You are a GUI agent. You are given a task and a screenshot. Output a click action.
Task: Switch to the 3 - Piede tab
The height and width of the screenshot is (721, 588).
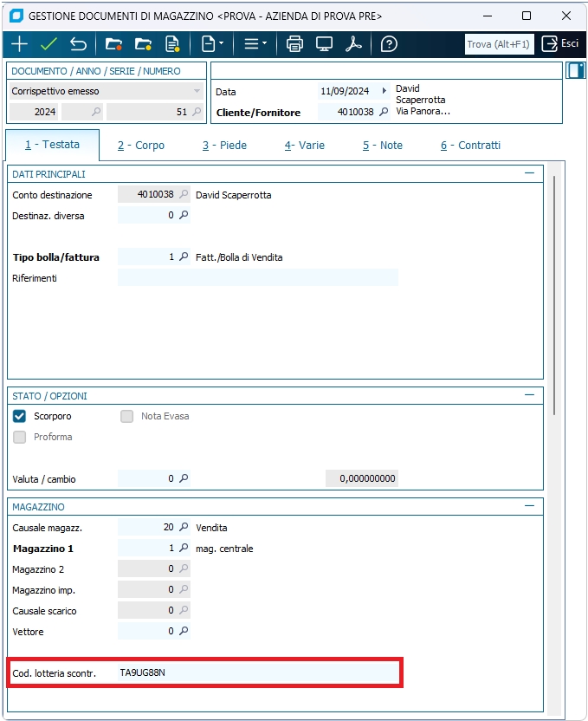click(x=224, y=146)
